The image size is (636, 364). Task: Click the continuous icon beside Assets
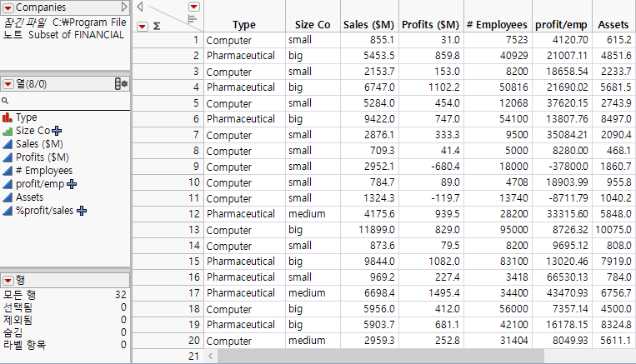[8, 197]
